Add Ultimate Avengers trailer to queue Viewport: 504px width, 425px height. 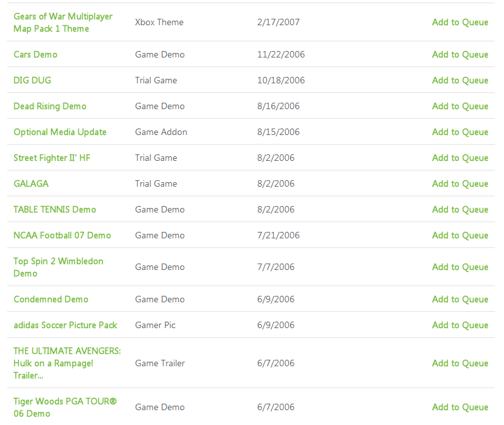pyautogui.click(x=460, y=363)
